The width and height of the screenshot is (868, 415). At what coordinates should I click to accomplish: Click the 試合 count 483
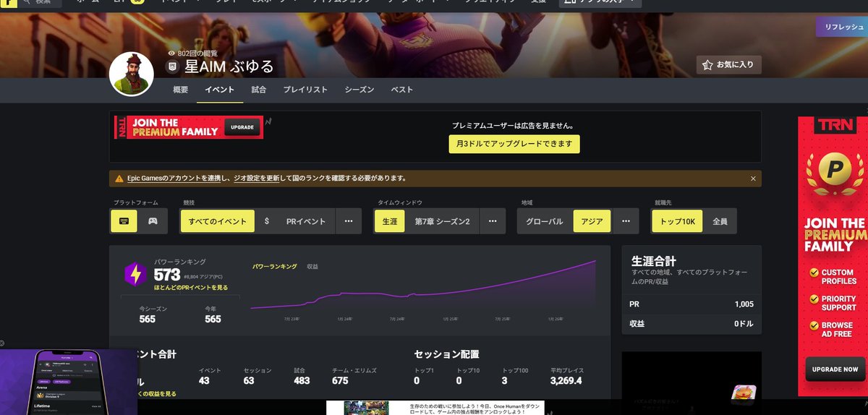(x=302, y=380)
